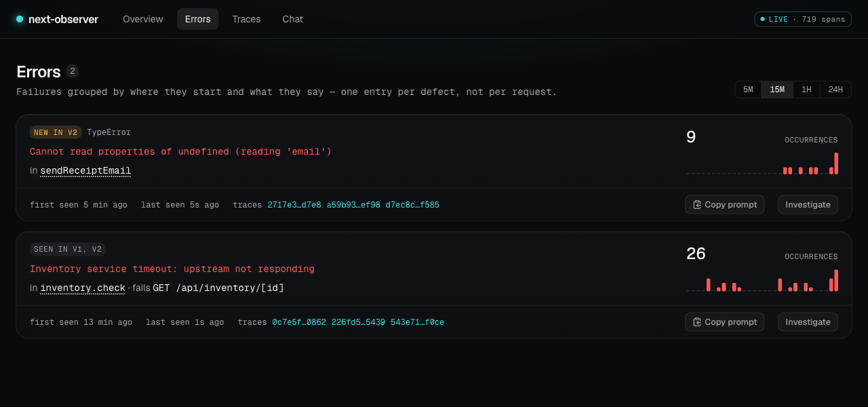Screen dimensions: 868x407
Task: Click the NEW IN V2 badge
Action: pyautogui.click(x=56, y=132)
